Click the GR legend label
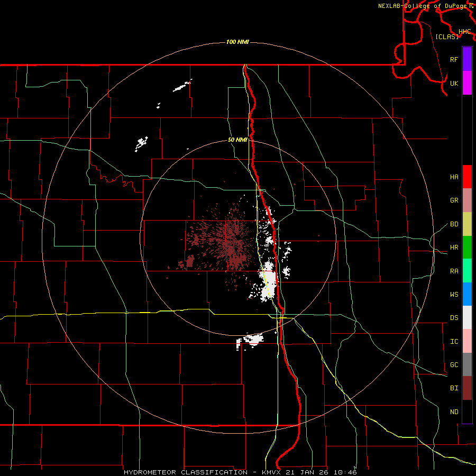The width and height of the screenshot is (476, 476). tap(454, 200)
